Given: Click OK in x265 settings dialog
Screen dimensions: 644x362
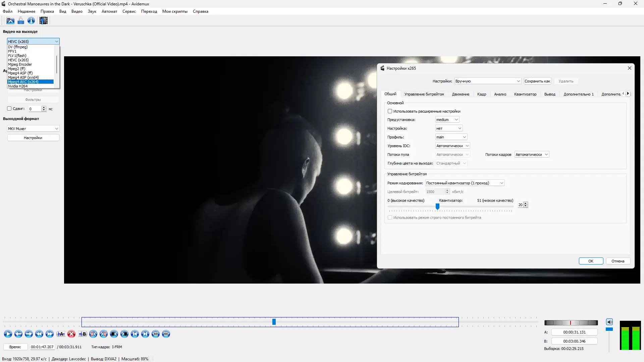Looking at the screenshot, I should 591,261.
